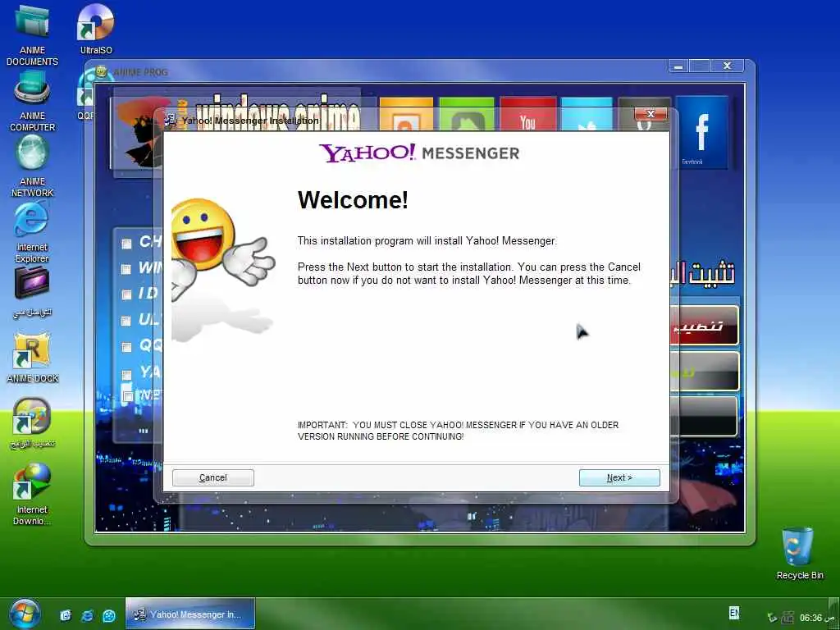The image size is (840, 630).
Task: Cancel the Yahoo Messenger installation
Action: coord(212,477)
